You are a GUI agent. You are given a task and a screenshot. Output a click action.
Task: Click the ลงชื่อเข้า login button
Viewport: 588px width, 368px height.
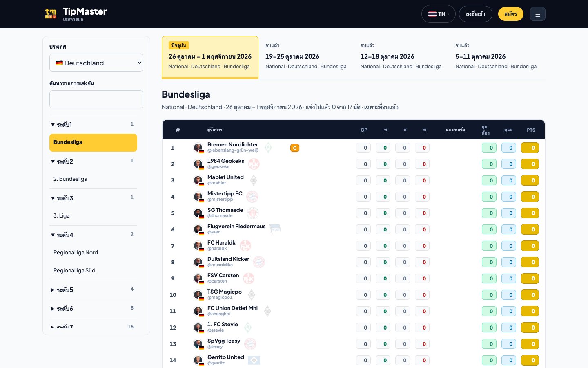pos(476,14)
